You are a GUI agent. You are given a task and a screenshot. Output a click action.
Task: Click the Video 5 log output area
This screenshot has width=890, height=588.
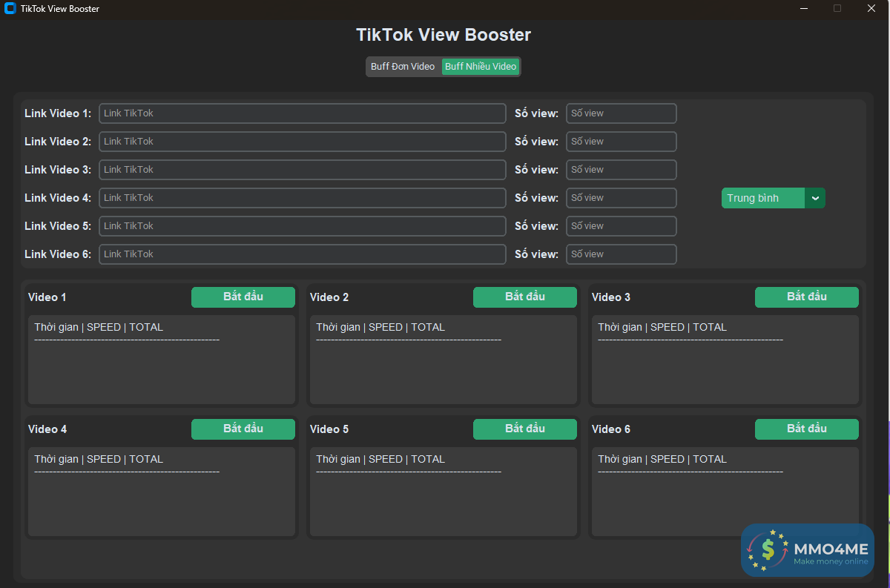444,492
